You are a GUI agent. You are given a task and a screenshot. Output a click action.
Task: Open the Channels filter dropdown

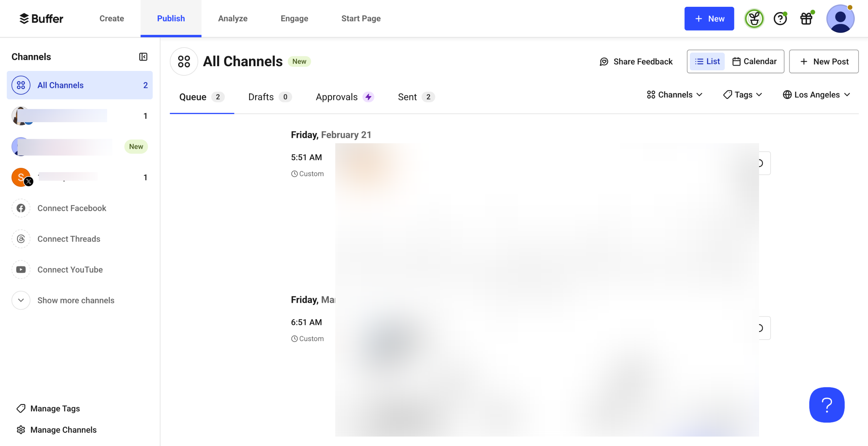(675, 95)
